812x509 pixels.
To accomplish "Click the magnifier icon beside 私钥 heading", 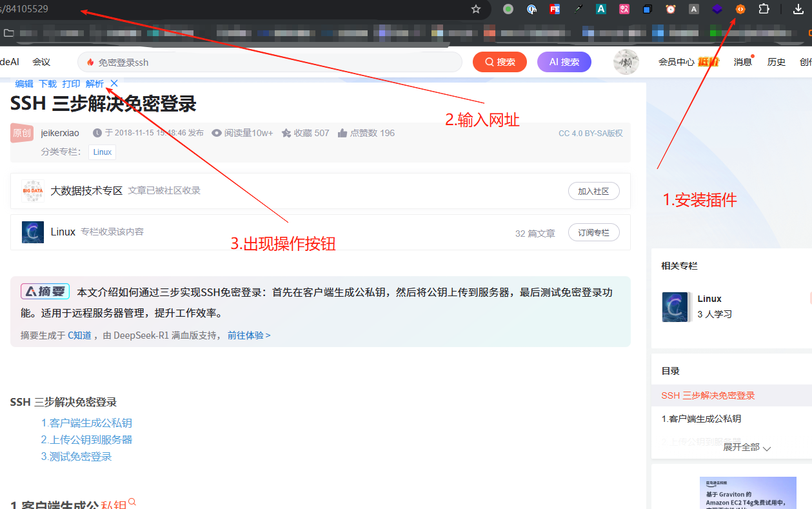I will tap(132, 502).
